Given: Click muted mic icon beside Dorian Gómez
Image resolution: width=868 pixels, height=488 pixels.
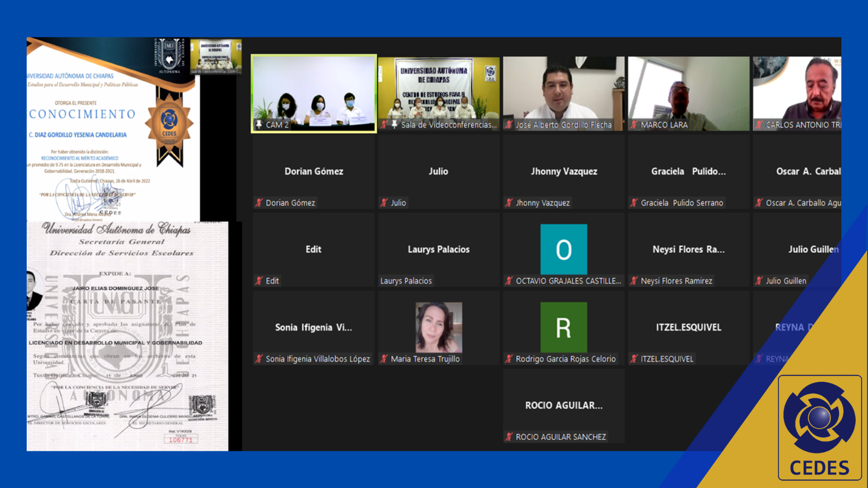Looking at the screenshot, I should click(x=259, y=203).
